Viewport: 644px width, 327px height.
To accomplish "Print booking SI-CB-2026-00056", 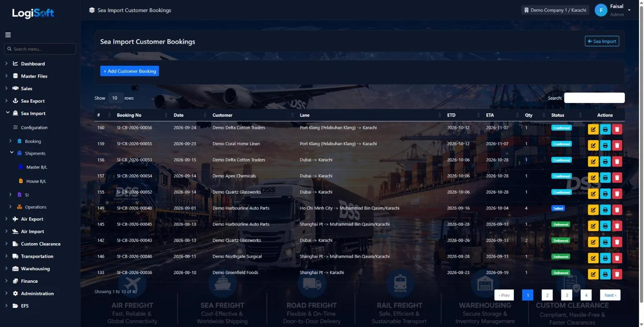I will 605,129.
